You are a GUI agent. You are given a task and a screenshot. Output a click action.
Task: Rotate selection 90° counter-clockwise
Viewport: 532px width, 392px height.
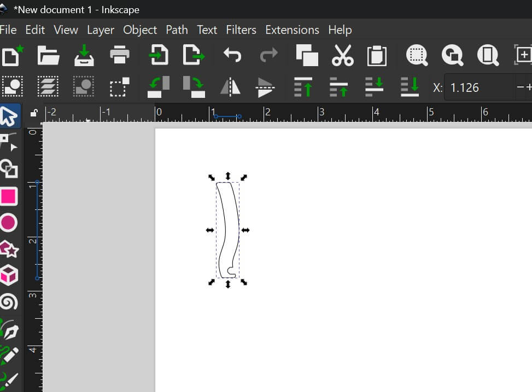(x=159, y=87)
